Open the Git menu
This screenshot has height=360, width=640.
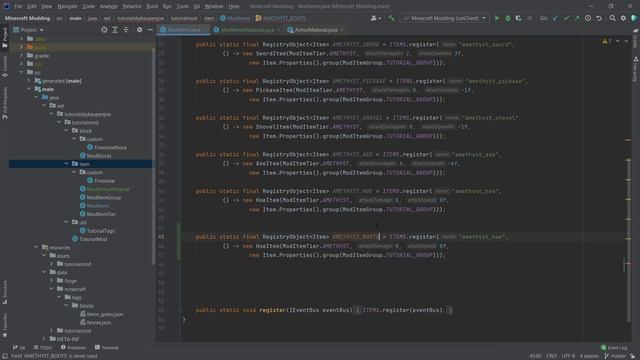click(x=197, y=7)
